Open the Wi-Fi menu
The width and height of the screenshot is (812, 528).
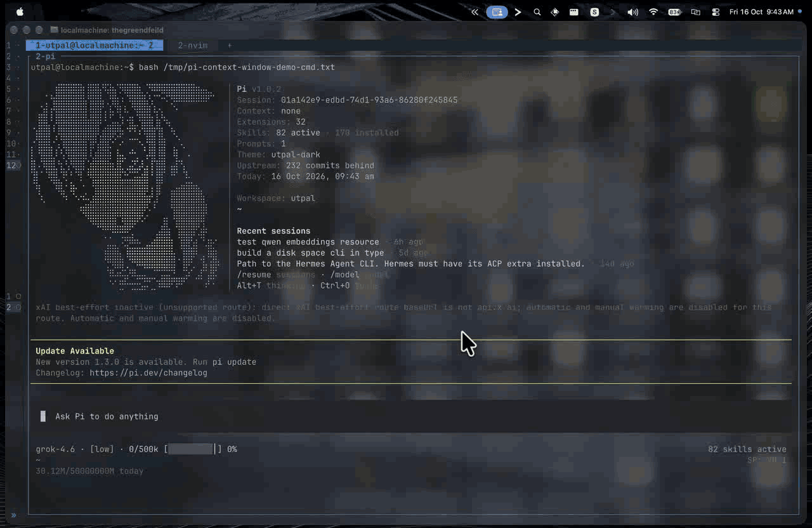pos(653,12)
